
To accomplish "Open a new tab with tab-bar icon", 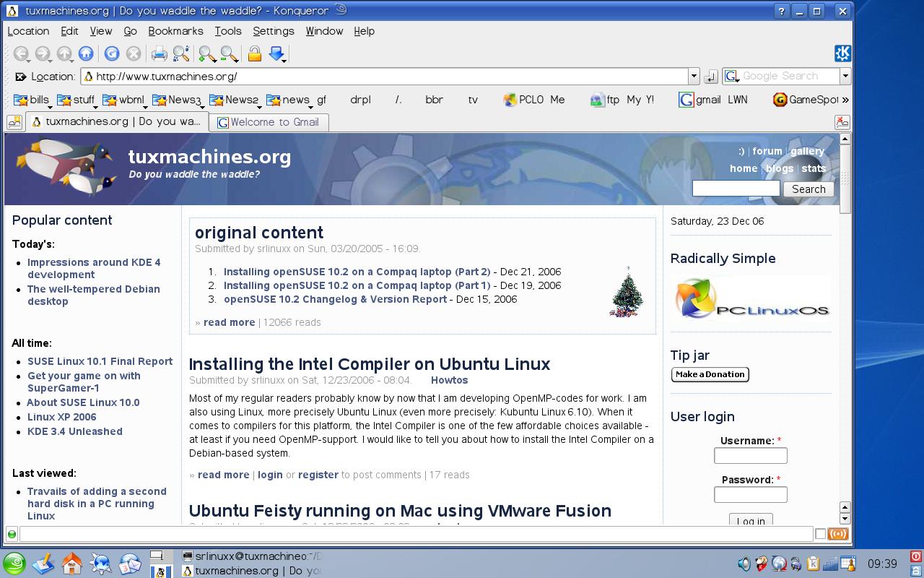I will click(14, 122).
